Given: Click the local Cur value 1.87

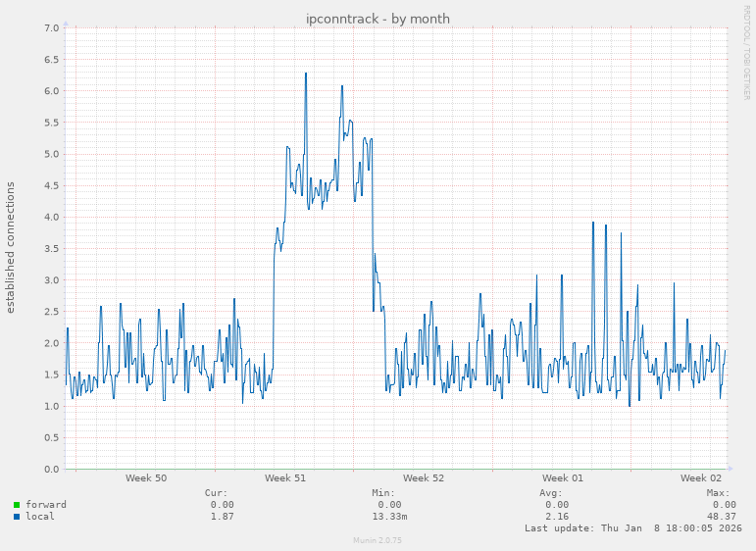Looking at the screenshot, I should (x=222, y=517).
